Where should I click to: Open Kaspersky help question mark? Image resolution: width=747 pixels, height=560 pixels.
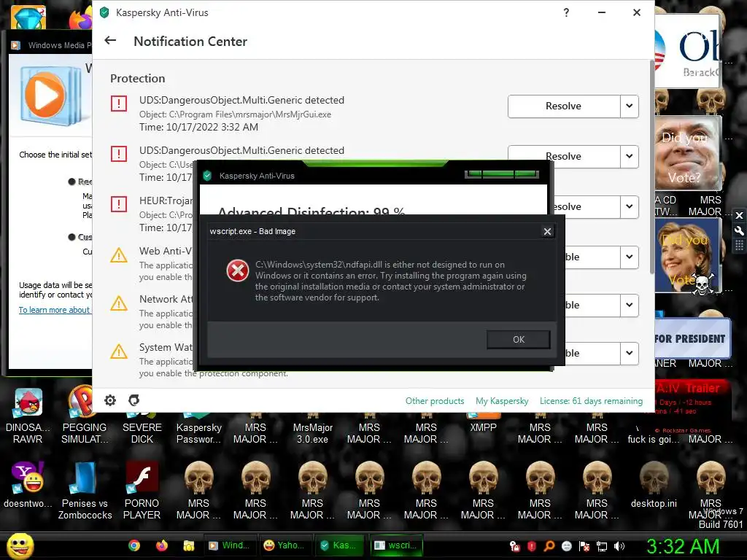pyautogui.click(x=566, y=12)
